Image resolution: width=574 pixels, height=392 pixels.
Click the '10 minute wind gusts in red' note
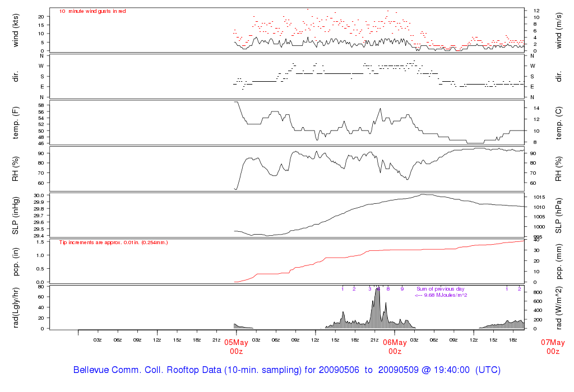(x=92, y=11)
